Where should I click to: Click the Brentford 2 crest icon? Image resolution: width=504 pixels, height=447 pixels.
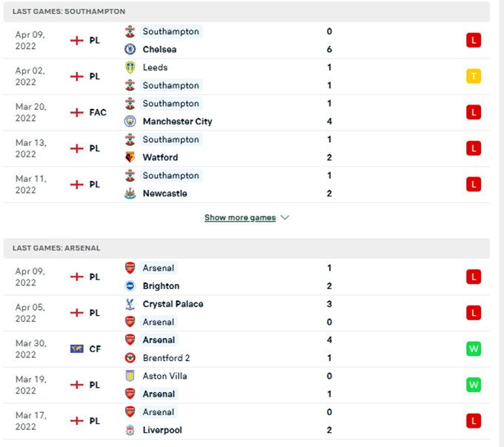coord(130,358)
